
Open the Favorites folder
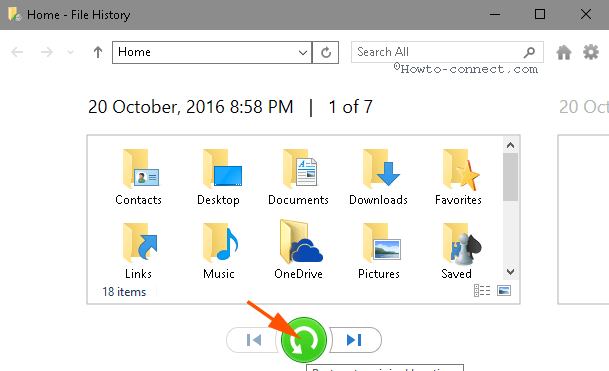458,177
